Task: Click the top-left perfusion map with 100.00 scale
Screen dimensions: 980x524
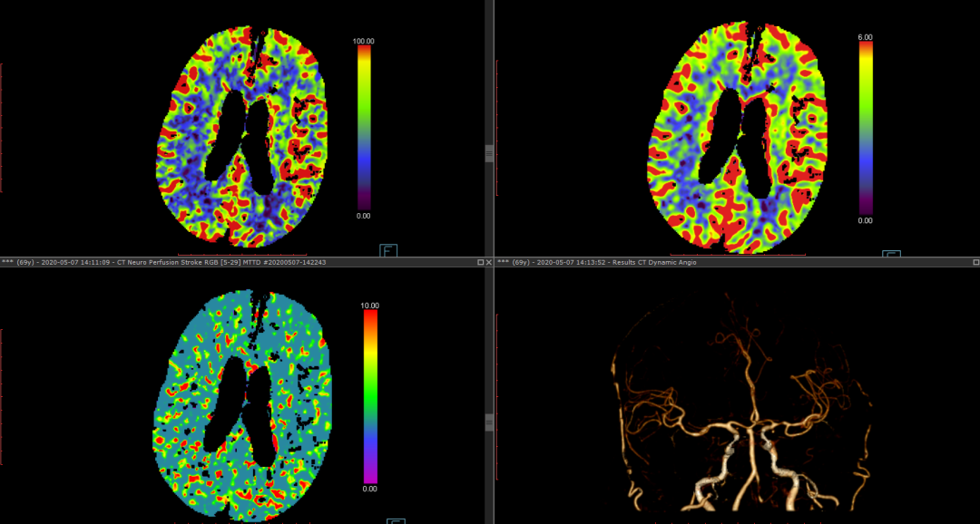Action: pos(242,138)
